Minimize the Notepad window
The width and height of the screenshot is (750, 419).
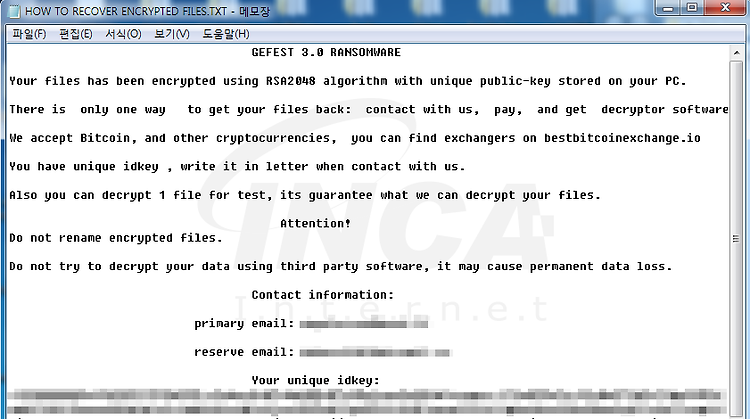668,7
